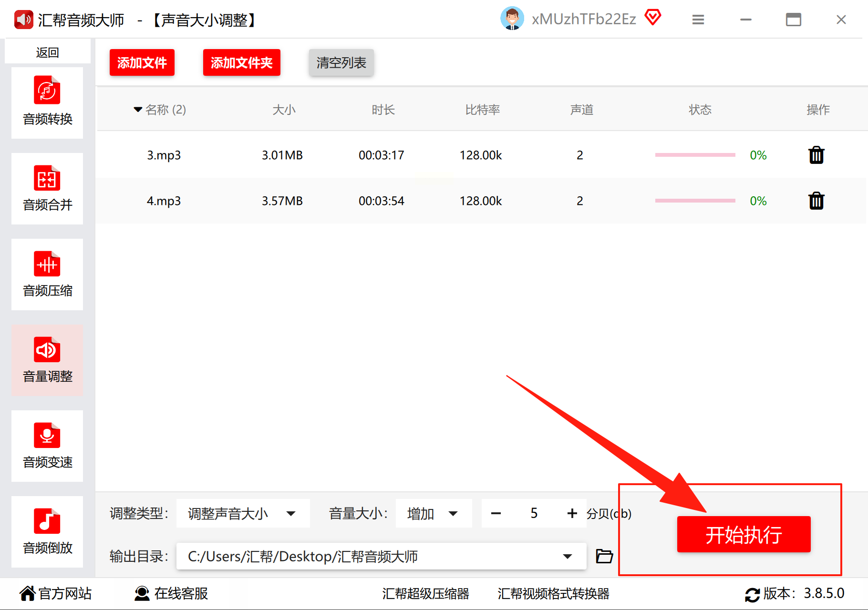Decrease decibel value with minus button

(x=496, y=513)
